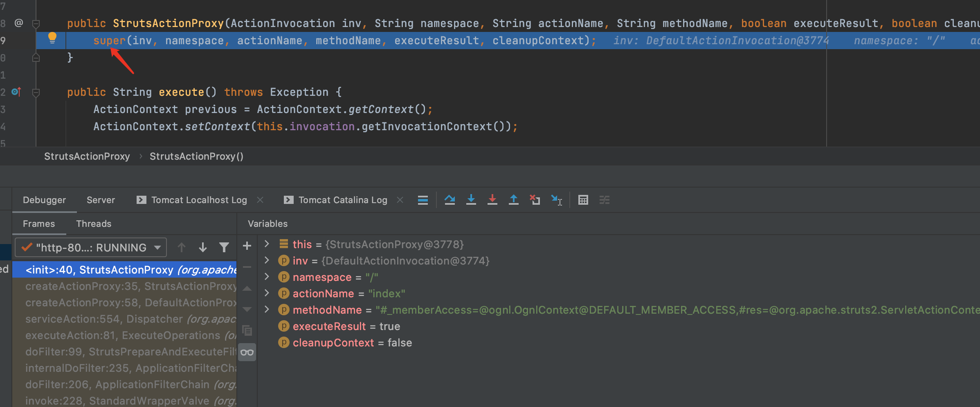
Task: Select frame <init>:40, StrutsActionProxy
Action: 124,270
